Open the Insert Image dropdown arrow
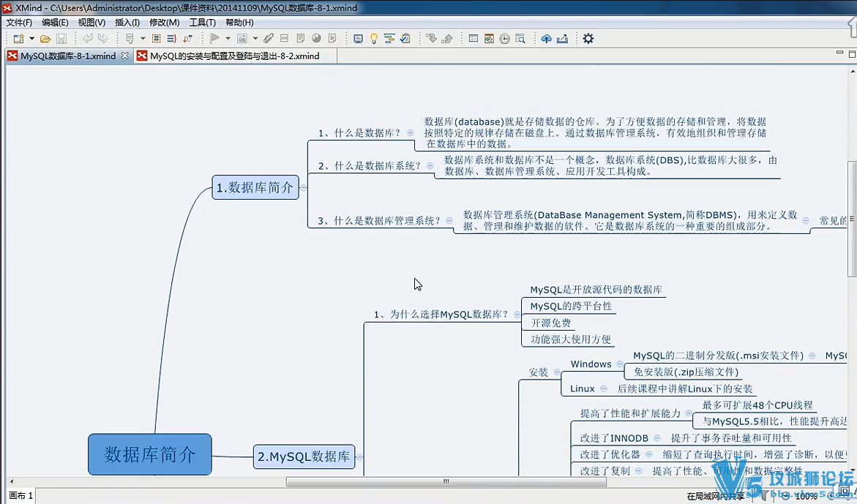The height and width of the screenshot is (504, 857). click(255, 38)
